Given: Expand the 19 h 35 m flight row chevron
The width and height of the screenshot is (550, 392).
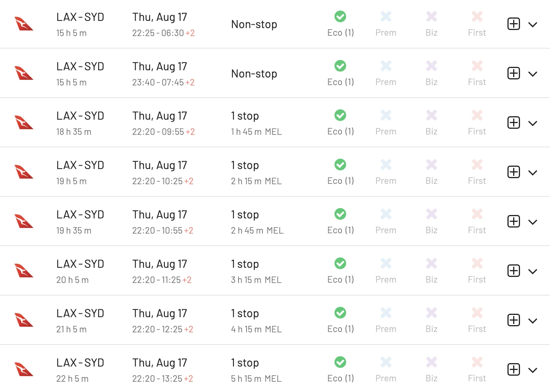Looking at the screenshot, I should click(533, 222).
